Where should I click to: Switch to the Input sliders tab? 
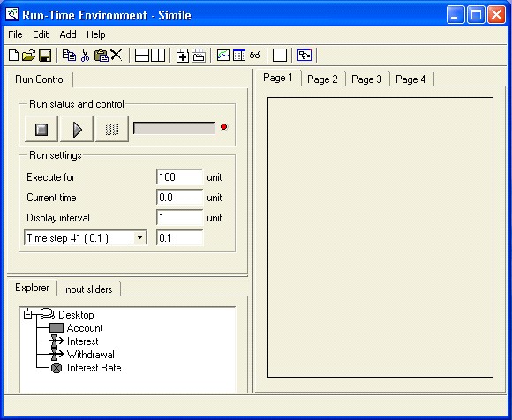(87, 289)
